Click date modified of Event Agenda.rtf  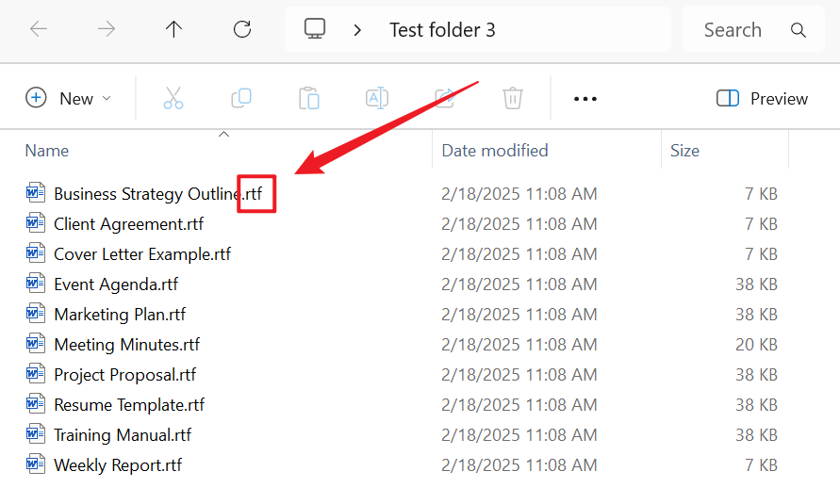pos(519,285)
